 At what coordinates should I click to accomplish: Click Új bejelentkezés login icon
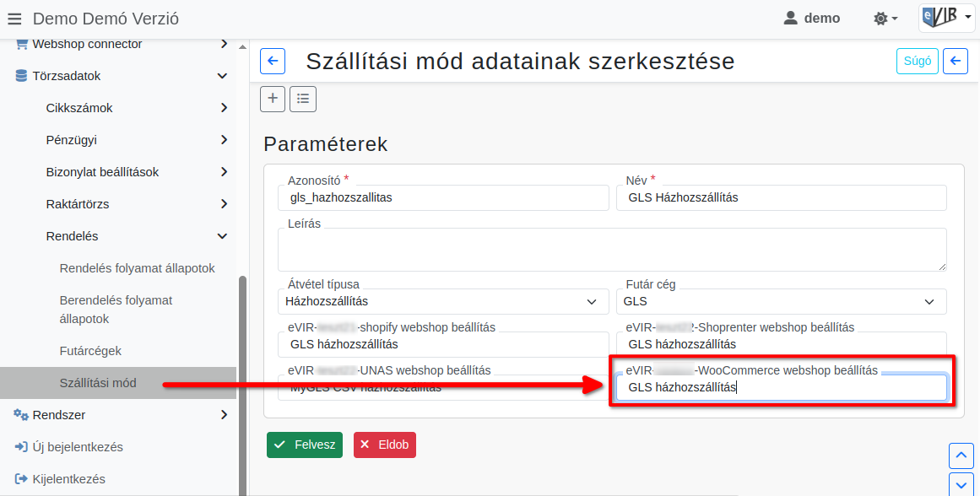[x=21, y=447]
